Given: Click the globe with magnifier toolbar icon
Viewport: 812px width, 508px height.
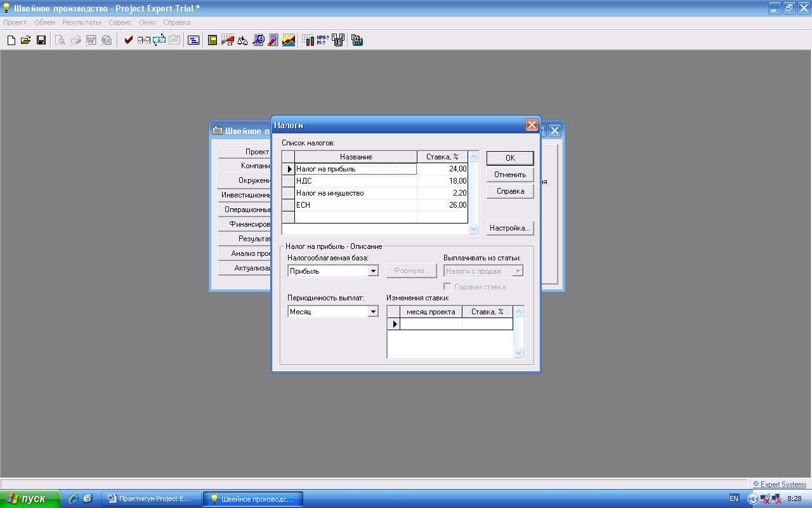Looking at the screenshot, I should point(258,40).
